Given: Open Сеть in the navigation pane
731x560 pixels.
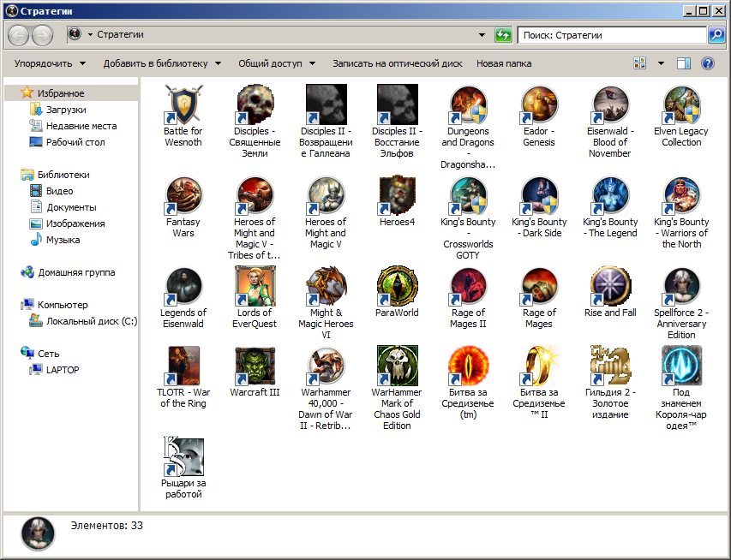Looking at the screenshot, I should pyautogui.click(x=49, y=354).
